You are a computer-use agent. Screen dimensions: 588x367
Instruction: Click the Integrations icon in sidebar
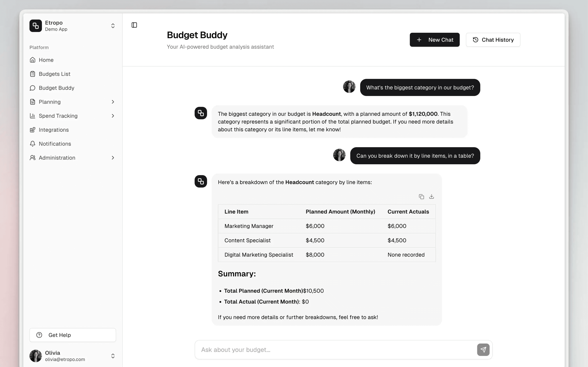[33, 130]
